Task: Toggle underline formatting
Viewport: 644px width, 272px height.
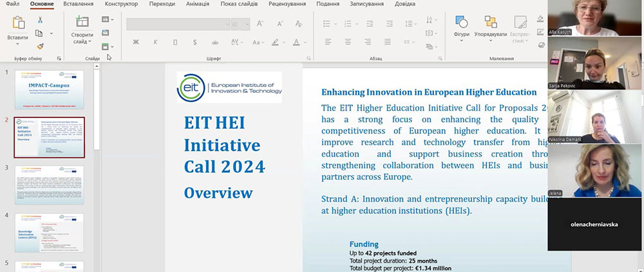Action: point(175,42)
